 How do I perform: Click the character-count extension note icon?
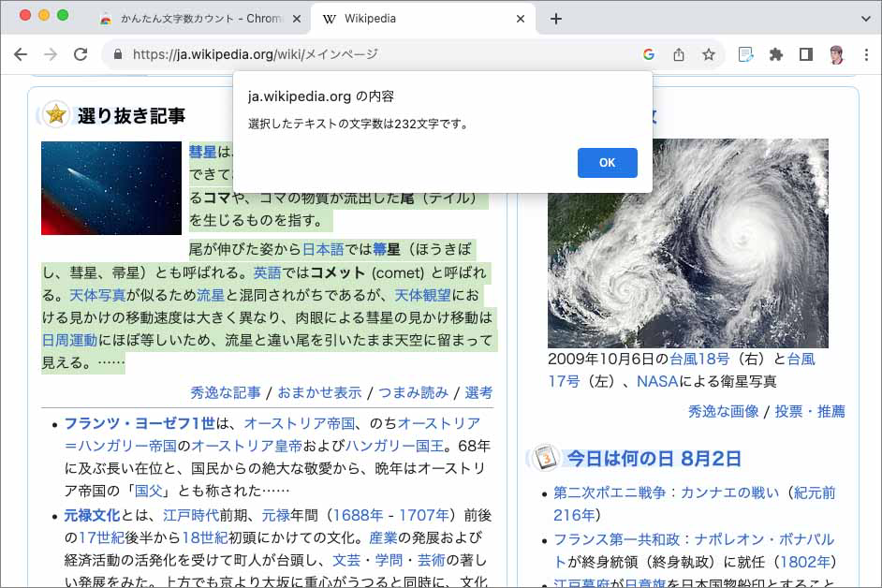pos(744,55)
